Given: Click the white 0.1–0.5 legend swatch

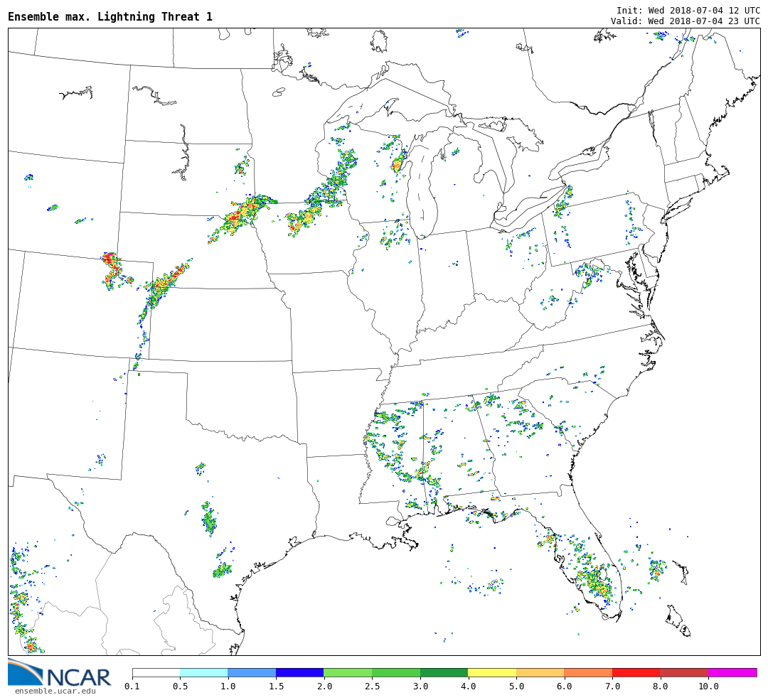Looking at the screenshot, I should (156, 672).
